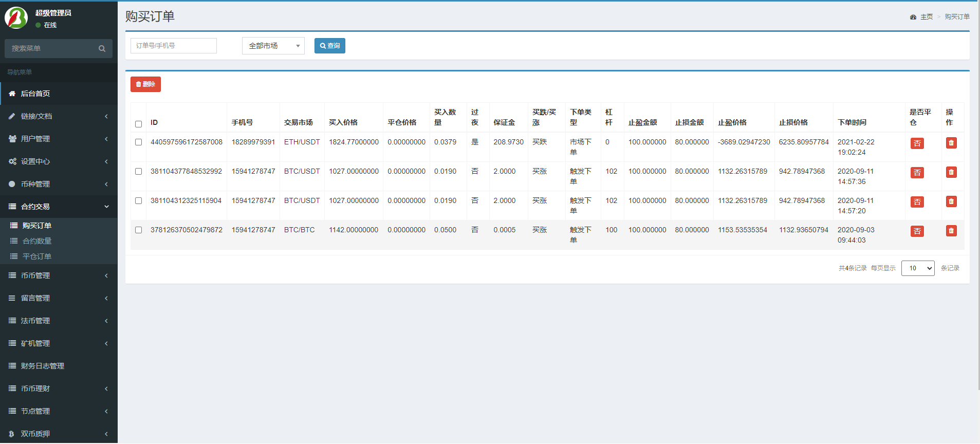Click the users icon beside 用户管理
Viewport: 980px width, 444px height.
click(x=12, y=139)
